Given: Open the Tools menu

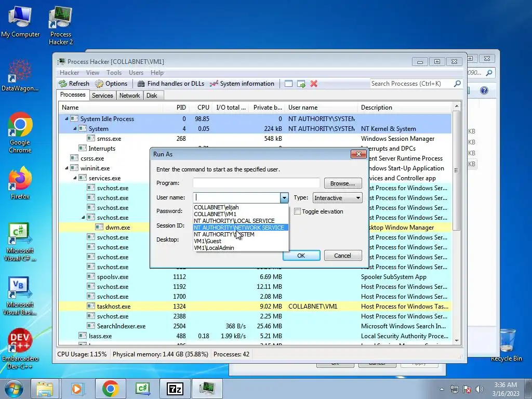Looking at the screenshot, I should click(x=114, y=73).
